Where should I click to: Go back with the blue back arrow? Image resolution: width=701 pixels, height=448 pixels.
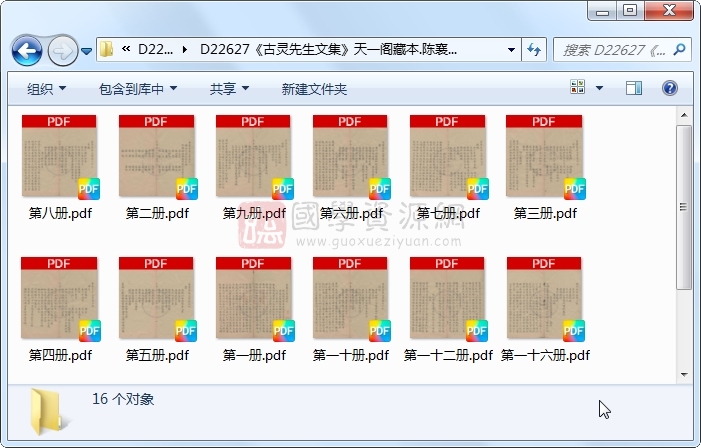click(x=27, y=51)
